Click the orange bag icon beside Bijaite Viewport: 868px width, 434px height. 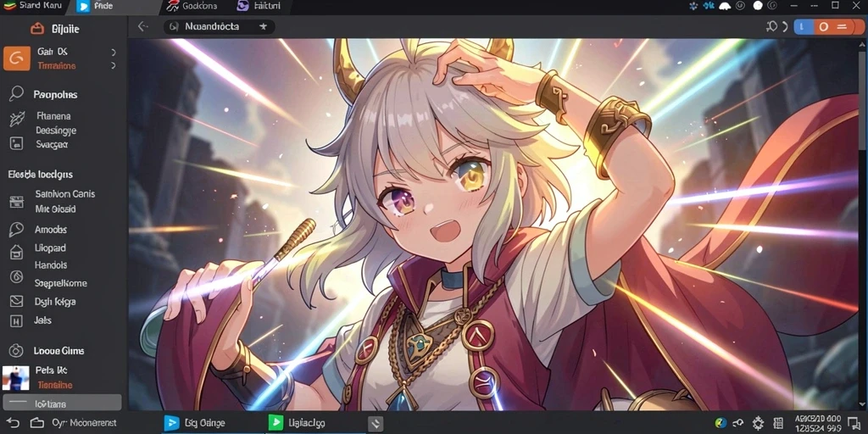37,28
